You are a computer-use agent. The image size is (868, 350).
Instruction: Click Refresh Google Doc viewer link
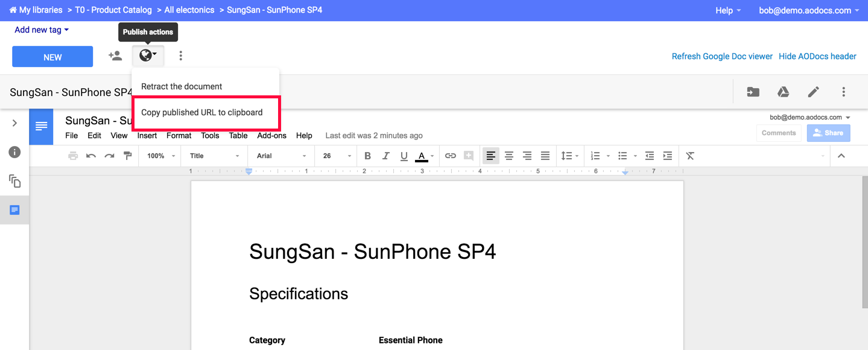722,56
